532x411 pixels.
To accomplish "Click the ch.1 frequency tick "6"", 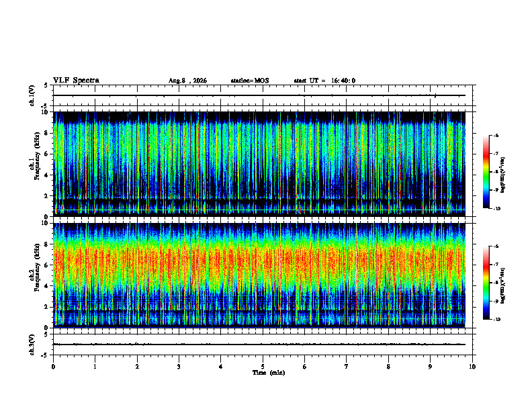I will [x=46, y=154].
